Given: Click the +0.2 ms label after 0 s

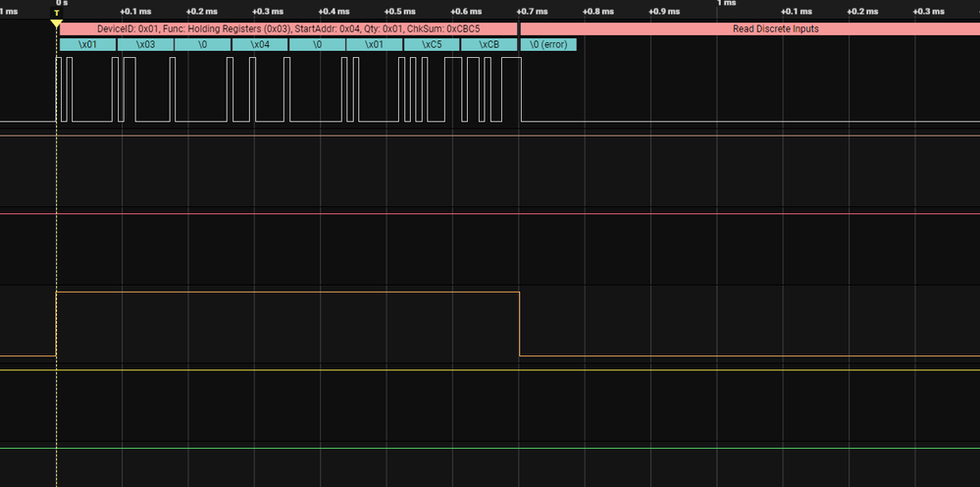Looking at the screenshot, I should (x=202, y=12).
